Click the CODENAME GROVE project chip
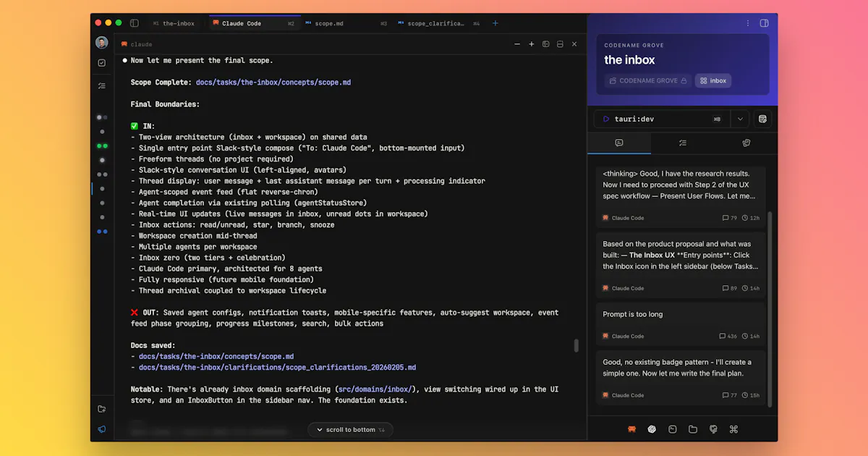Viewport: 868px width, 456px height. tap(647, 80)
